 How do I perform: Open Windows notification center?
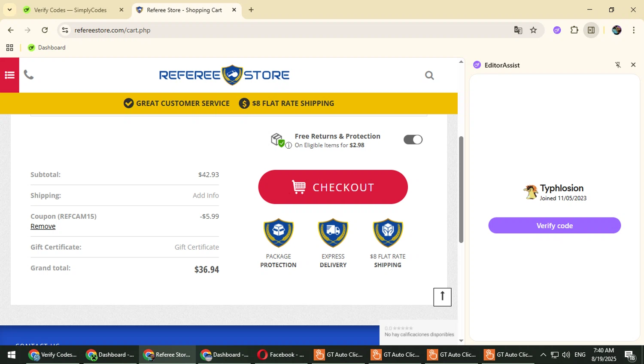pos(630,355)
